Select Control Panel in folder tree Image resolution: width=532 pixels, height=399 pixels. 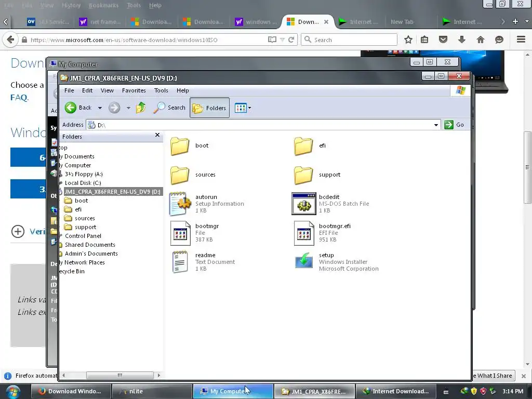point(83,236)
